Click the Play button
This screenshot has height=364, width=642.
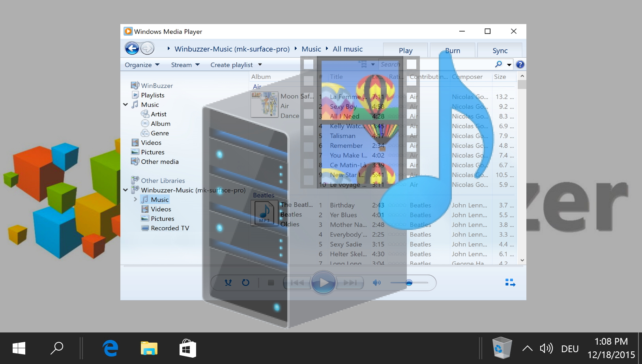324,282
